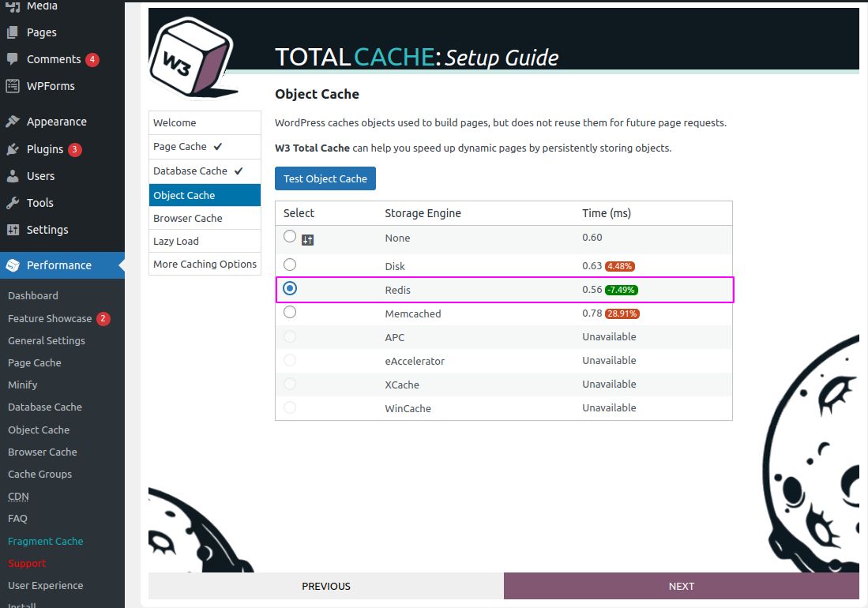Open Fragment Cache submenu link
The image size is (868, 608).
tap(45, 541)
